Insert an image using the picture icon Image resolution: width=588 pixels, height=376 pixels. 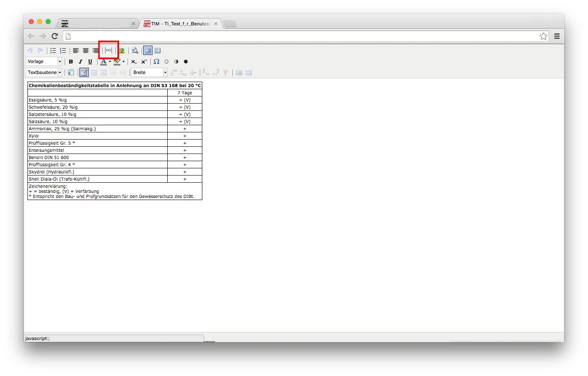click(x=122, y=51)
